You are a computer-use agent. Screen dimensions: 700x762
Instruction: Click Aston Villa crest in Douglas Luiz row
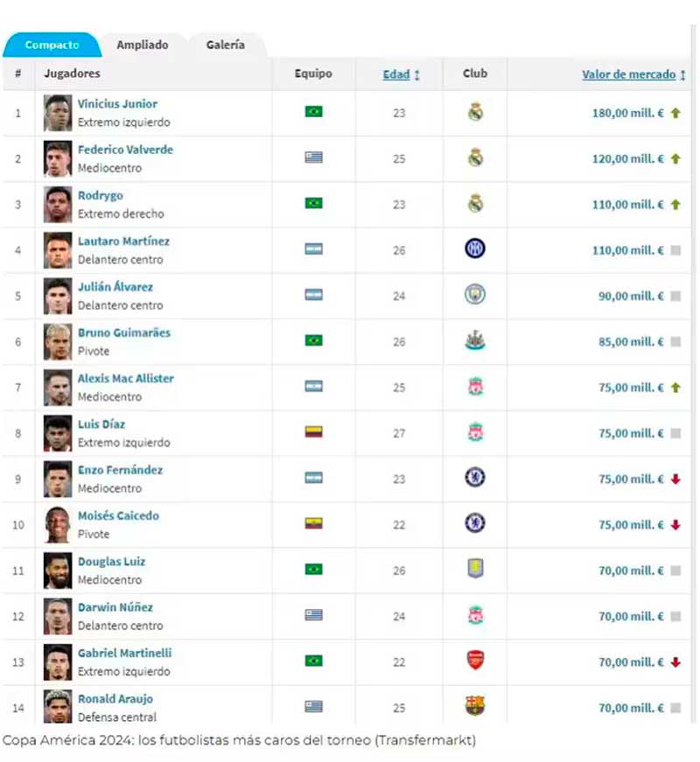pos(475,570)
